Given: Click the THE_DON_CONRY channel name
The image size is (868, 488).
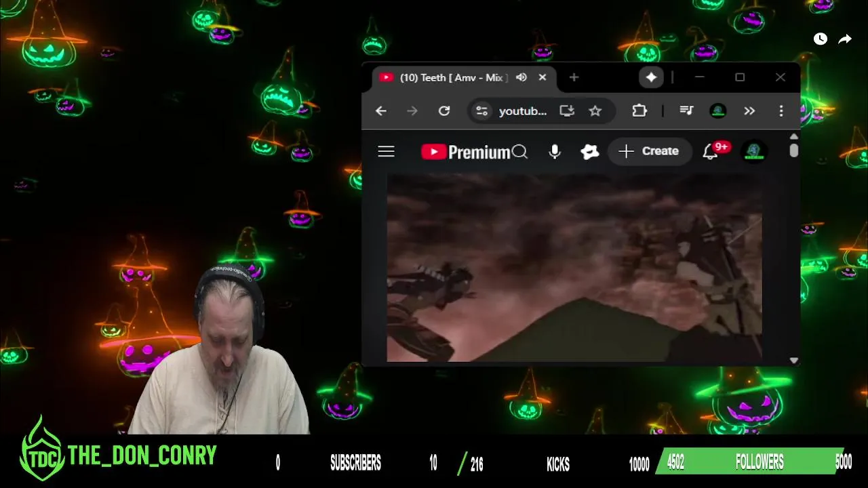Looking at the screenshot, I should 142,455.
